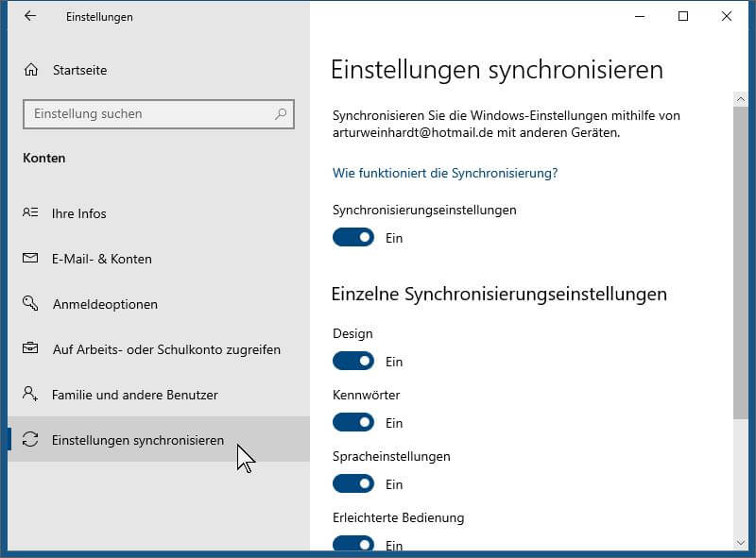This screenshot has height=558, width=756.
Task: Click the scrollbar down arrow
Action: click(741, 543)
